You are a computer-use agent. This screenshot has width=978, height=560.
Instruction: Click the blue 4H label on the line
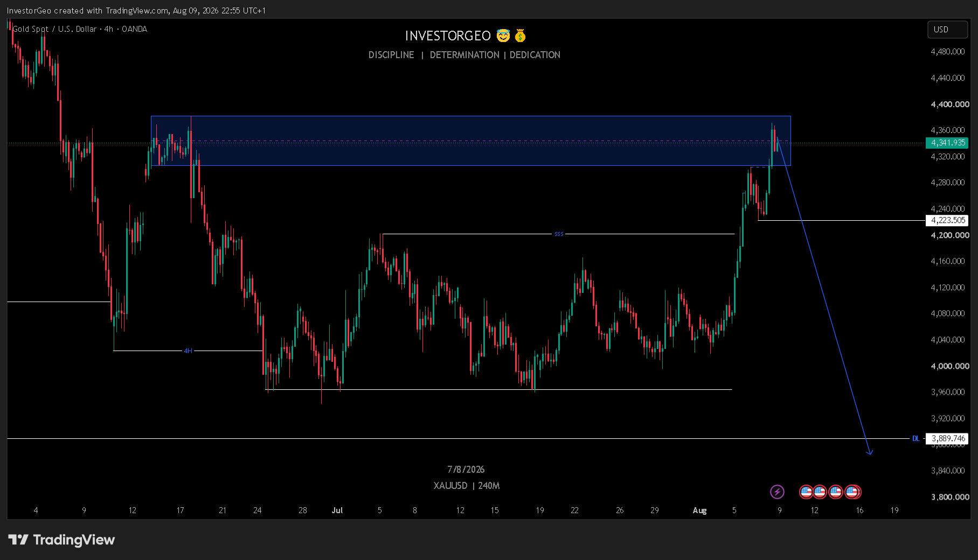coord(188,351)
